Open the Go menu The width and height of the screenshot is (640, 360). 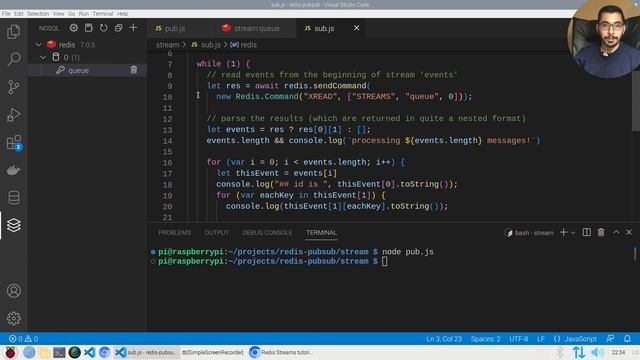click(71, 13)
